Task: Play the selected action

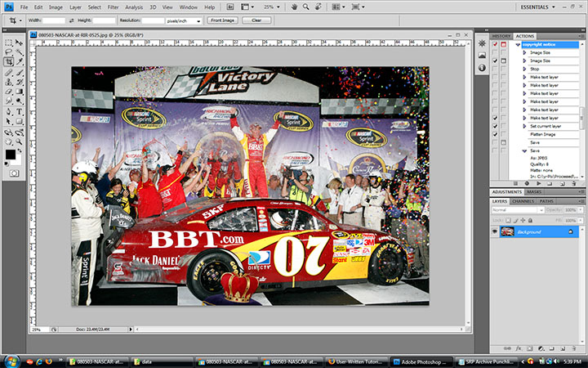Action: coord(539,183)
